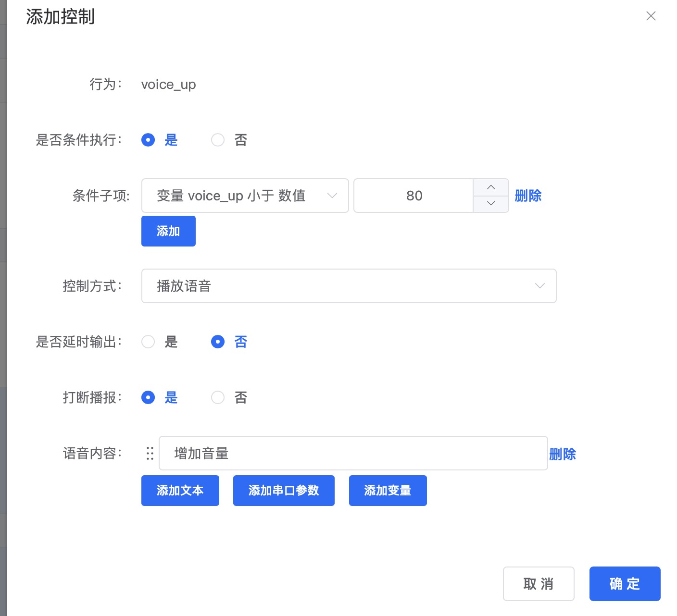
Task: Click 删除 next to the condition row
Action: (528, 196)
